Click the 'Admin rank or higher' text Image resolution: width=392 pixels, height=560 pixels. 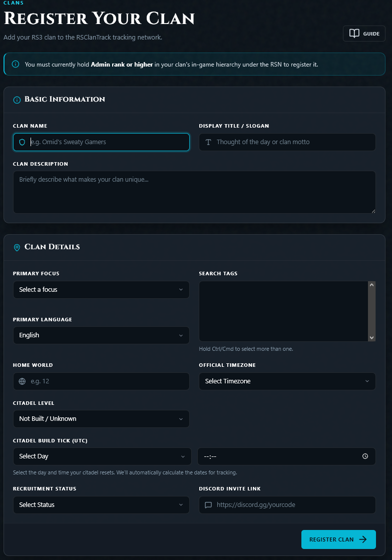coord(122,65)
